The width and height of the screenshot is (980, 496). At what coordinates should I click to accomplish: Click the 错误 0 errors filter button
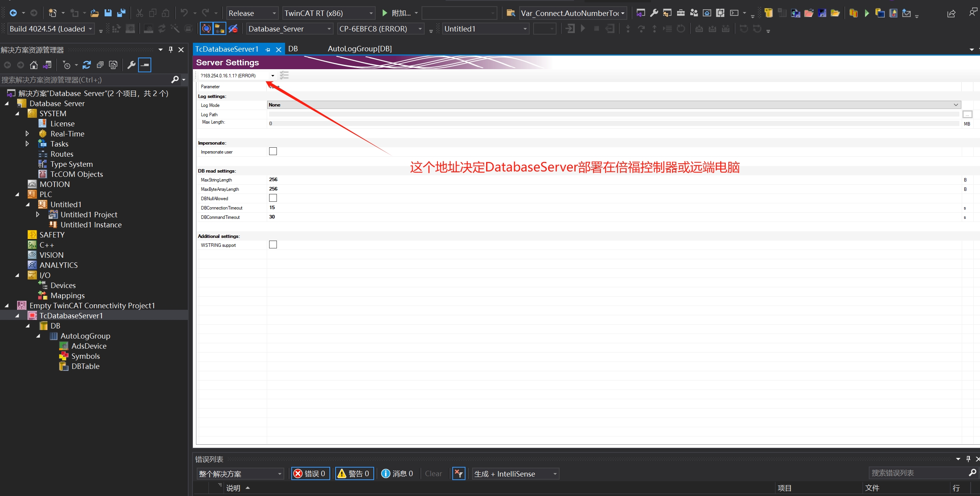pyautogui.click(x=310, y=473)
